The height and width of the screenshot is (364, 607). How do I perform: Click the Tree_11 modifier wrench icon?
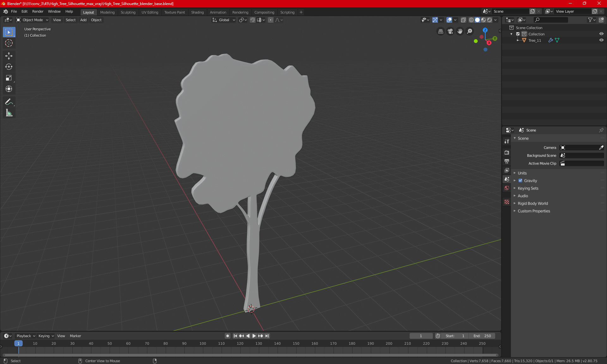(551, 40)
